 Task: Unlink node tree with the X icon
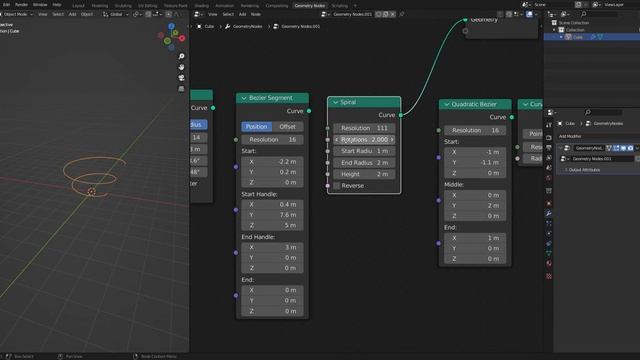click(x=393, y=14)
